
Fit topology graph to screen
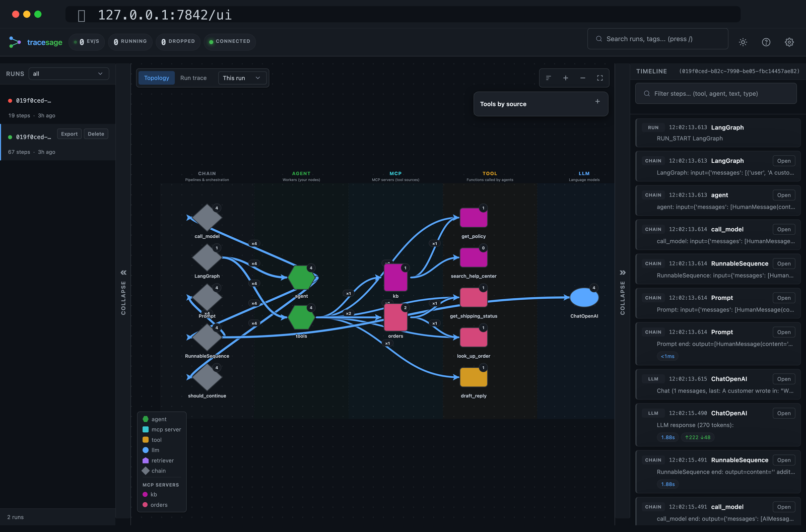pos(600,78)
